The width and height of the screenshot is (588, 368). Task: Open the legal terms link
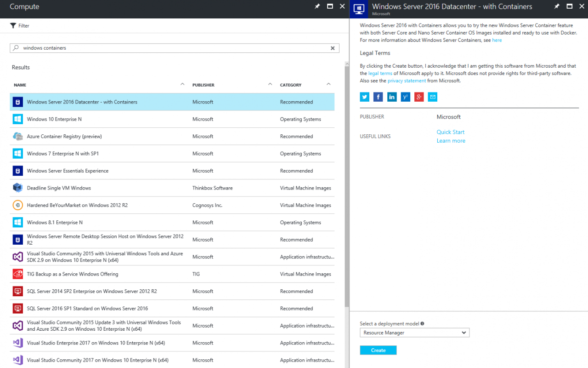pos(380,73)
